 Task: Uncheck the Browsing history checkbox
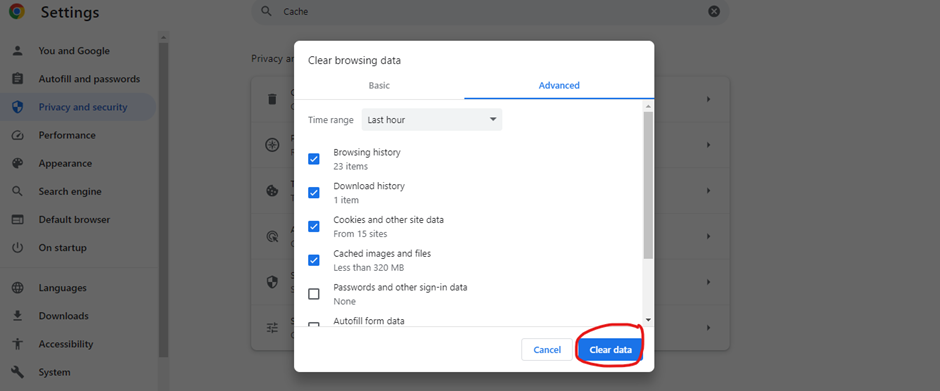(x=314, y=159)
